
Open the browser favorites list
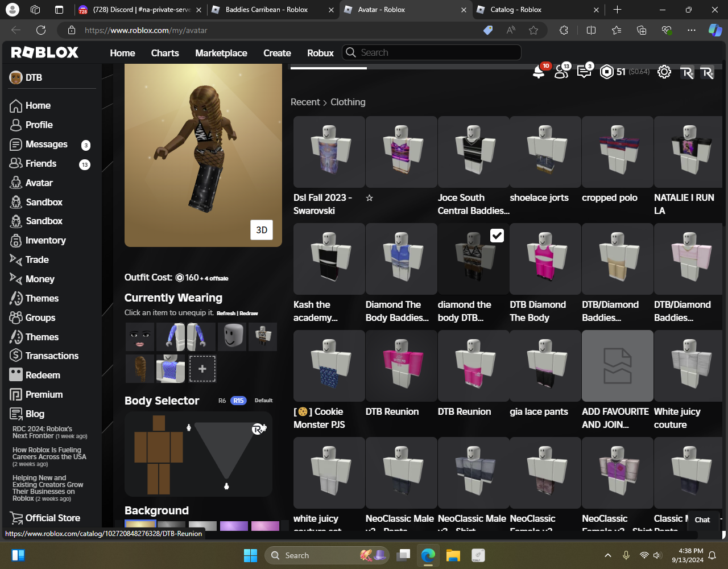[x=617, y=30]
